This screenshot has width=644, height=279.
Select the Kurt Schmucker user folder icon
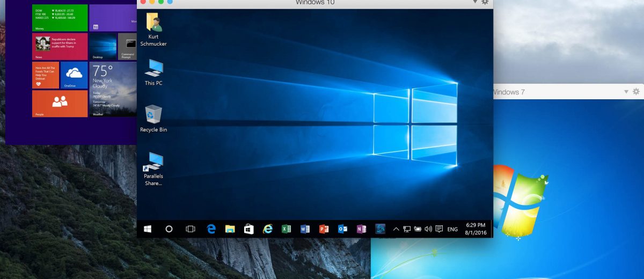153,30
